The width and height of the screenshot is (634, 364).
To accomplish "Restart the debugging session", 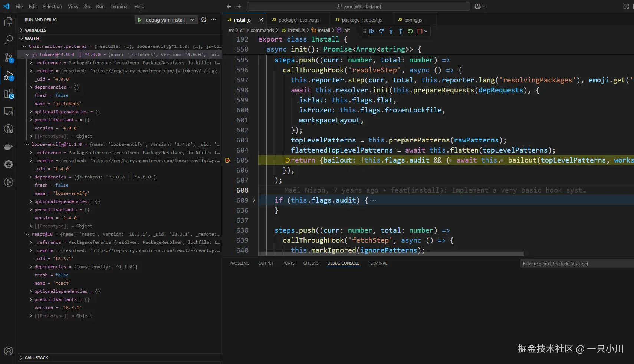I will 410,31.
